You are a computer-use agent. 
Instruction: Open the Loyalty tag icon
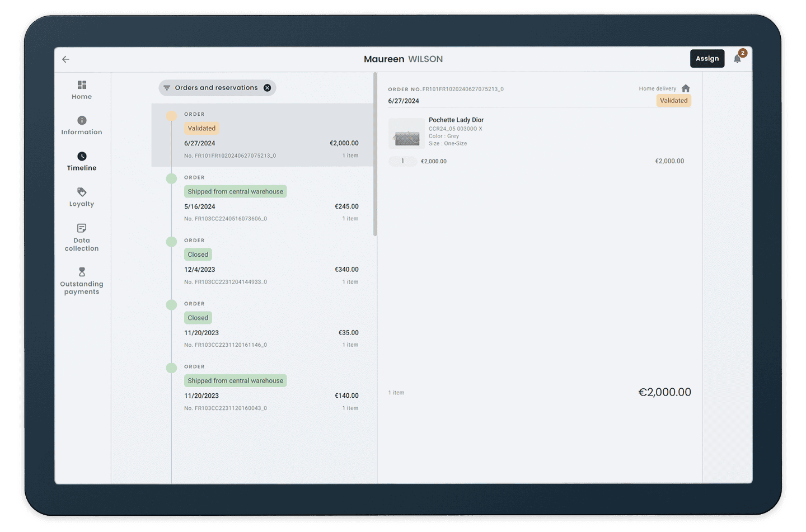tap(82, 192)
